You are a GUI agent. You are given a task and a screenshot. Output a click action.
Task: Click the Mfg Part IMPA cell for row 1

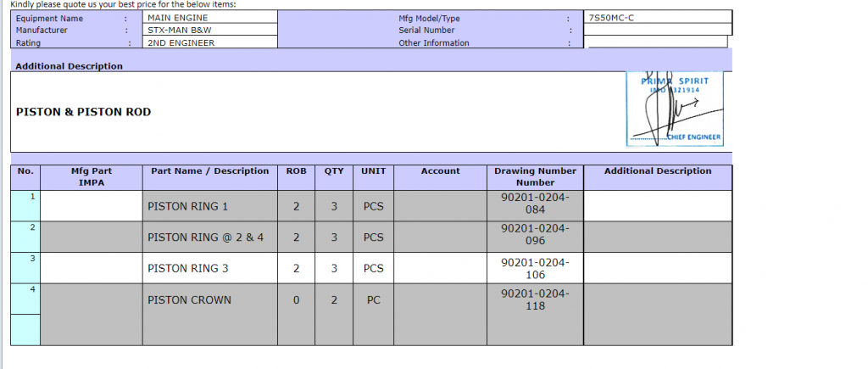point(92,206)
